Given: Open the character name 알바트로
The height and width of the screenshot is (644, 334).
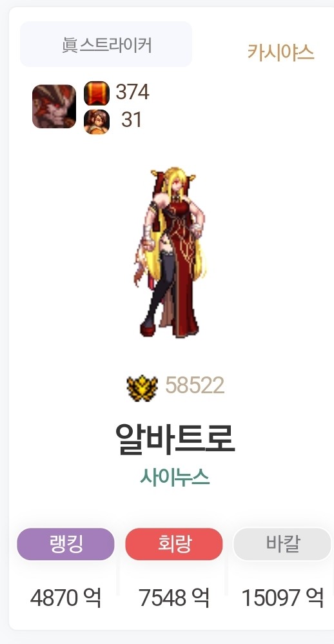Looking at the screenshot, I should 175,438.
